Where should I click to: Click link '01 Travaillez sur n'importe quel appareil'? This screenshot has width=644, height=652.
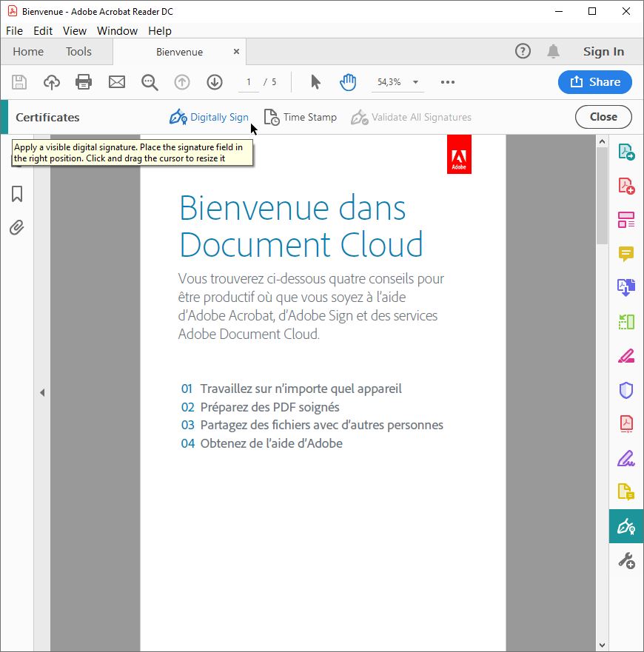pos(291,389)
